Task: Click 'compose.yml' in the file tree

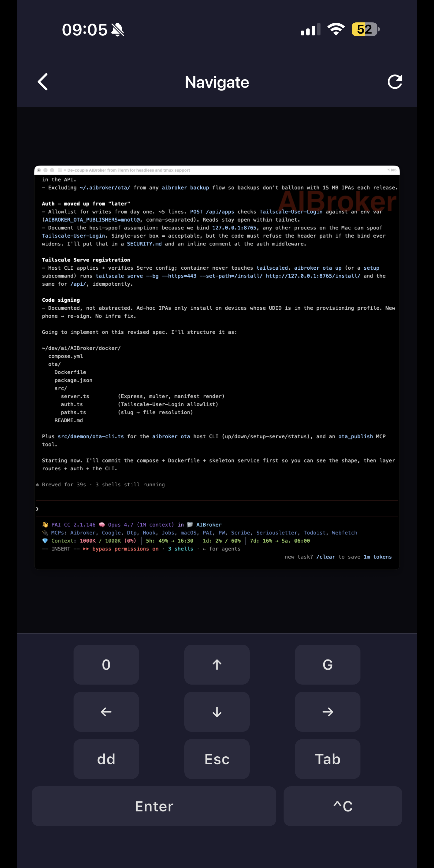Action: (x=66, y=356)
